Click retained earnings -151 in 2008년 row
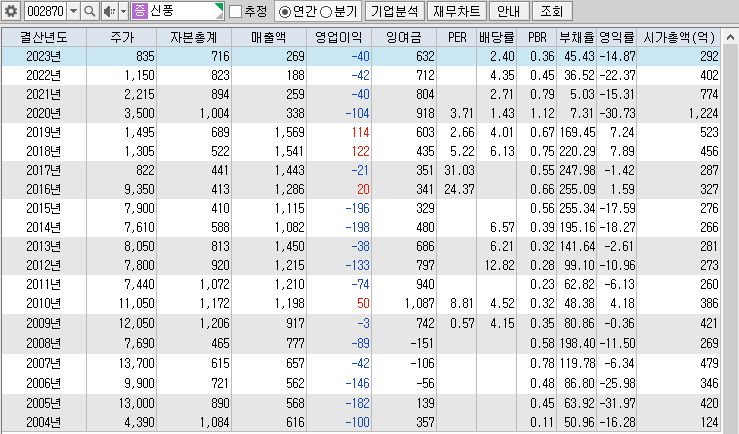 point(422,343)
